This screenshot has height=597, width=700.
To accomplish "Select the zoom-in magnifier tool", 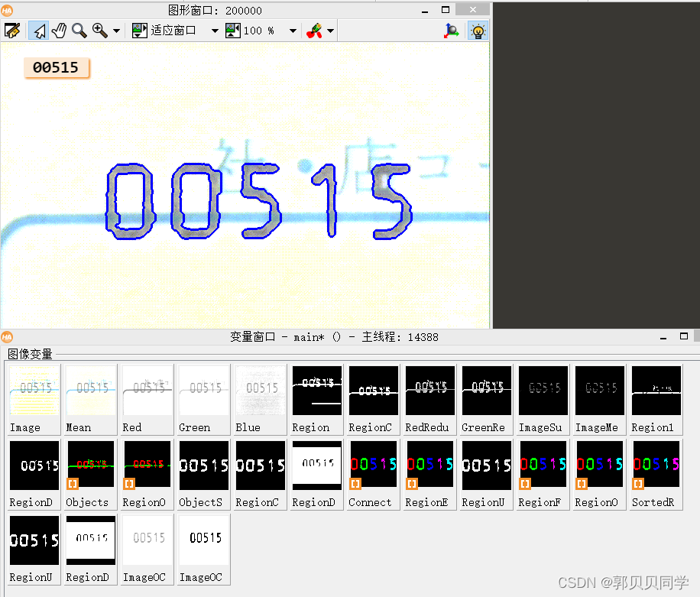I will point(97,31).
